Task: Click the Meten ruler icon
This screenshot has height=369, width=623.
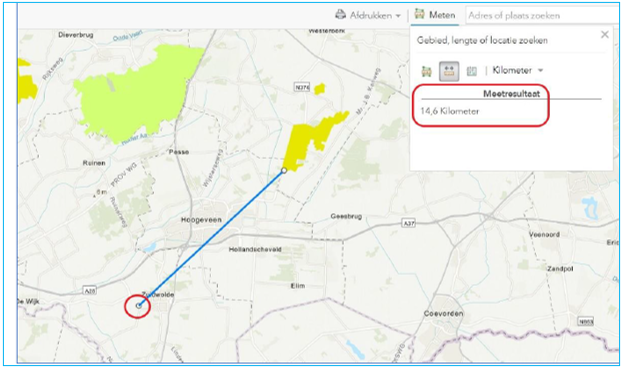Action: tap(419, 14)
